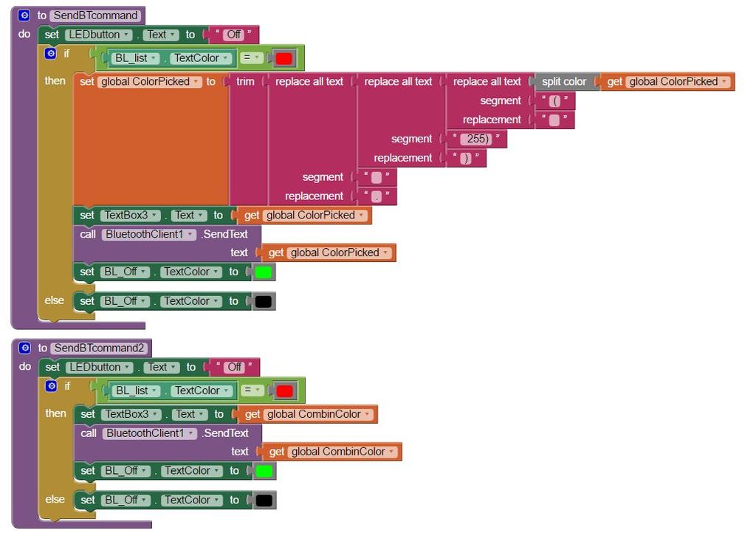Edit the "." replacement text block
756x544 pixels.
pos(377,196)
